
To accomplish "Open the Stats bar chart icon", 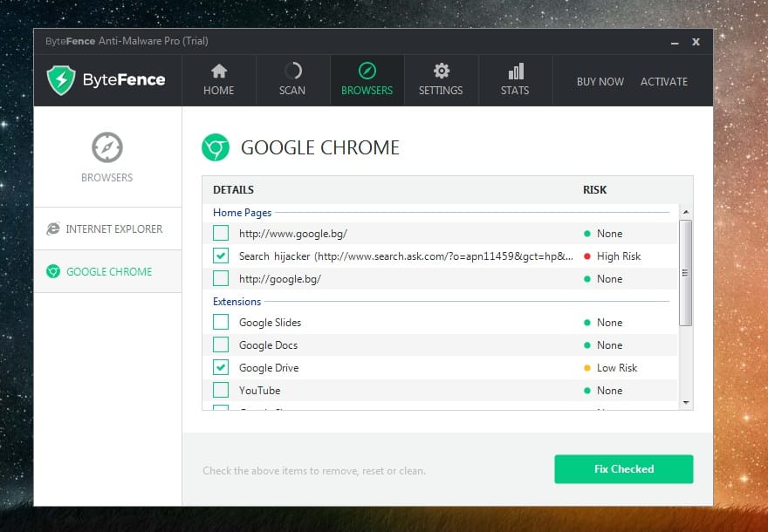I will point(516,71).
